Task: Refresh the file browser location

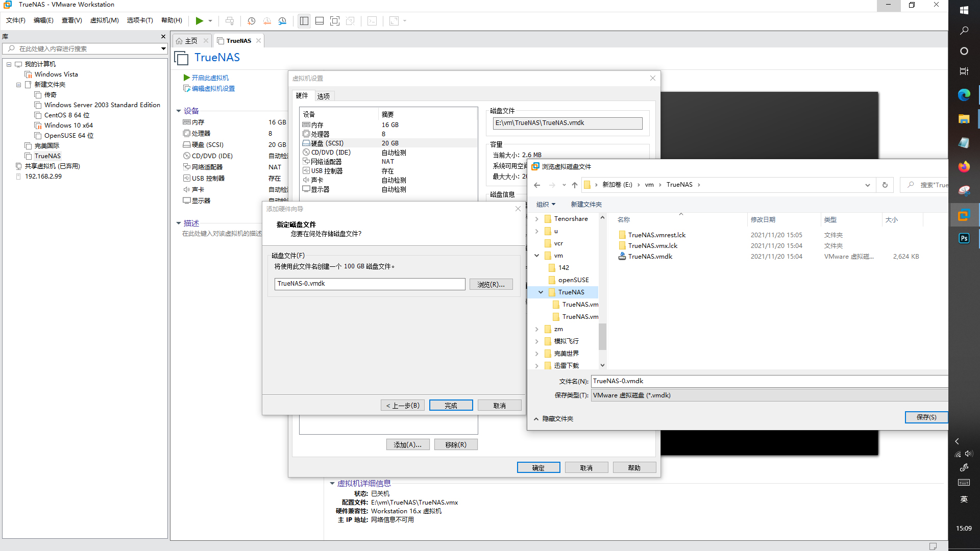Action: click(x=885, y=185)
